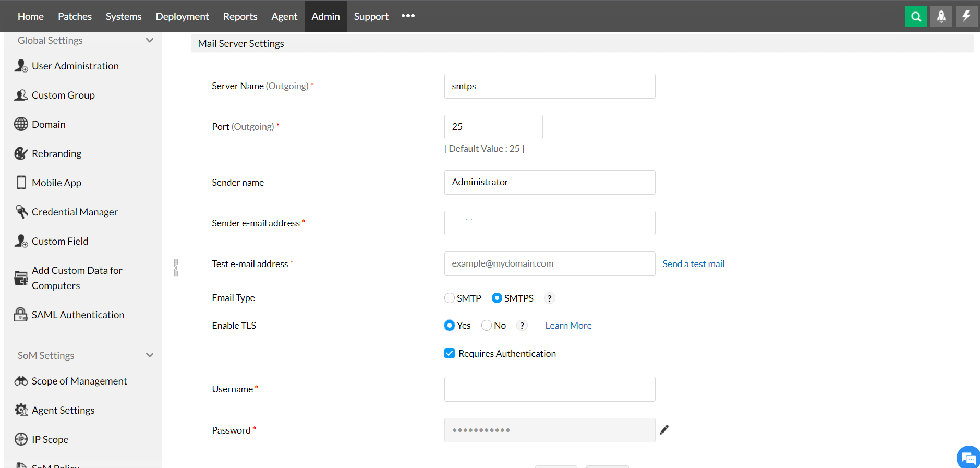Collapse the SoM Settings section

click(150, 355)
